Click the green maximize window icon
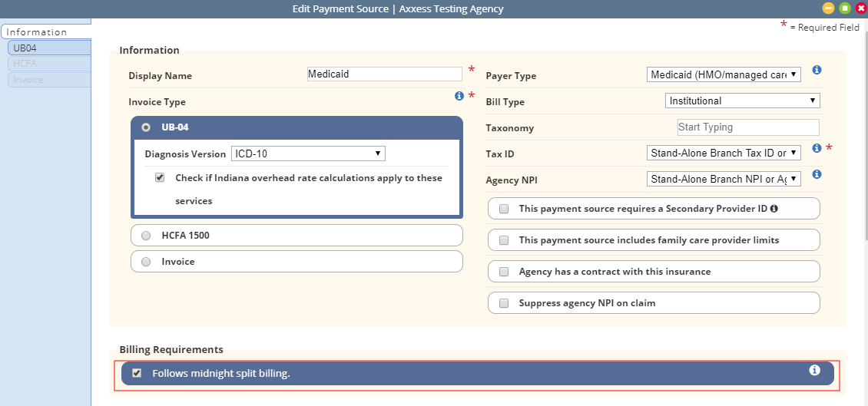The image size is (868, 406). pos(844,8)
